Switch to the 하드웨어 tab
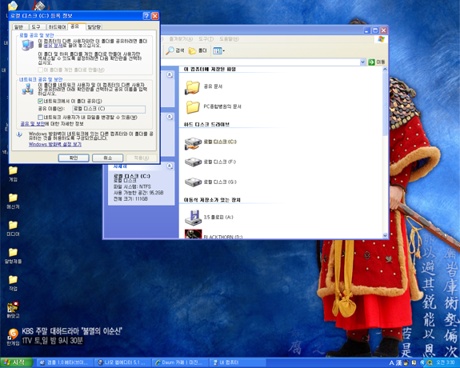 pos(57,27)
